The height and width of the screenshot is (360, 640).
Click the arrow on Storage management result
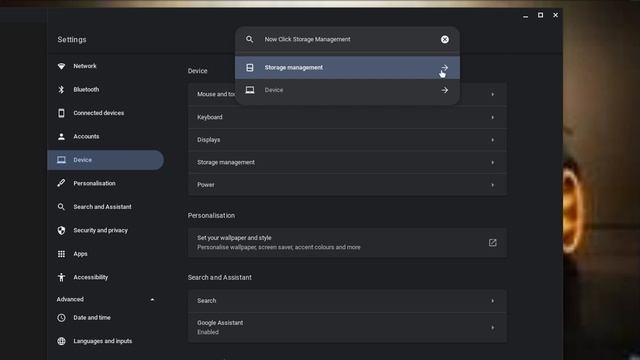point(444,67)
